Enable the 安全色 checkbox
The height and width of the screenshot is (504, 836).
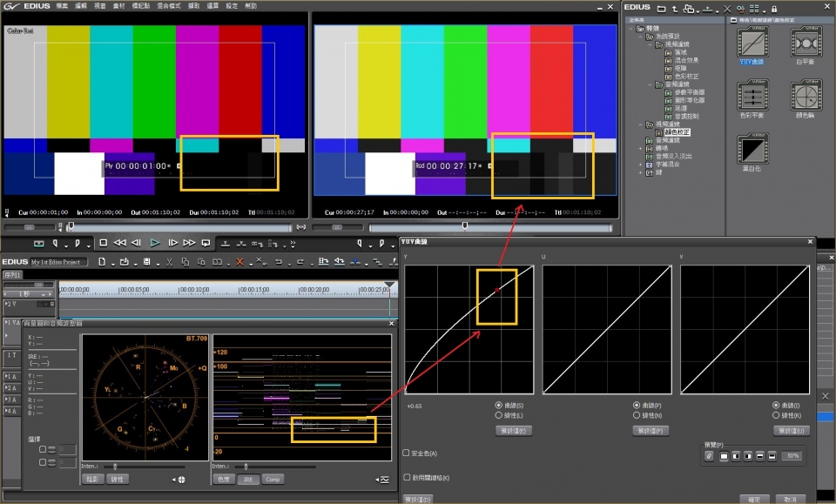point(407,453)
